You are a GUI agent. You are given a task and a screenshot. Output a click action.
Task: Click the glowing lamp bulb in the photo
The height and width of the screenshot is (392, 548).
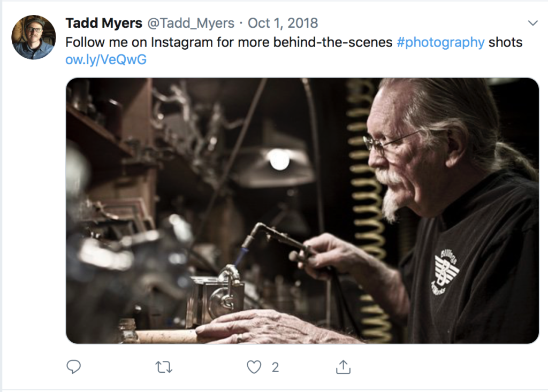(279, 159)
